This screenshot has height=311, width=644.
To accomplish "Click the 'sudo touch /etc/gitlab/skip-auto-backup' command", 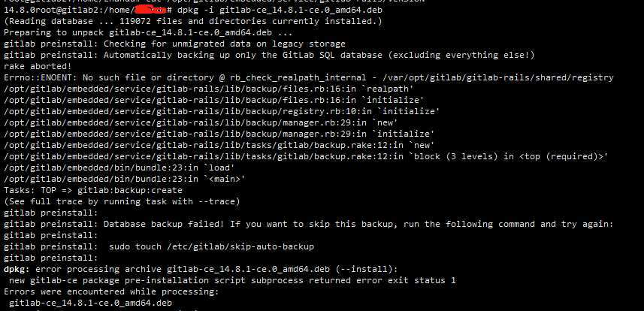I will pos(211,247).
